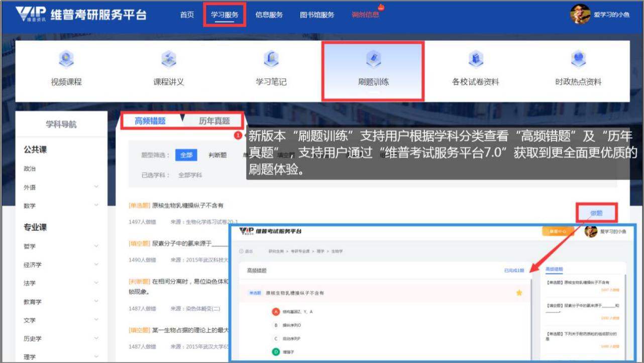Screen dimensions: 644x363
Task: Open the 政治 subject in sidebar
Action: click(x=30, y=169)
